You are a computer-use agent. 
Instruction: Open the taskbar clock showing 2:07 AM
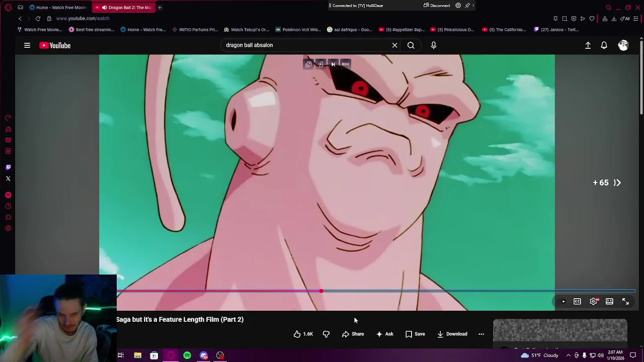(616, 355)
